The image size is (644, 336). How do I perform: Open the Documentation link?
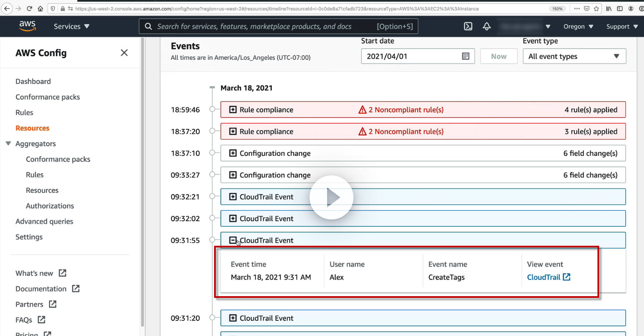(41, 289)
